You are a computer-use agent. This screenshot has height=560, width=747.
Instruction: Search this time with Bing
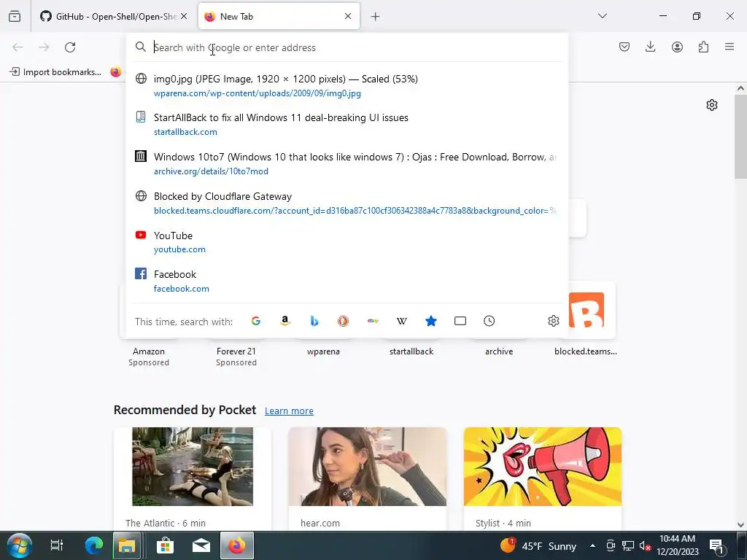[314, 321]
